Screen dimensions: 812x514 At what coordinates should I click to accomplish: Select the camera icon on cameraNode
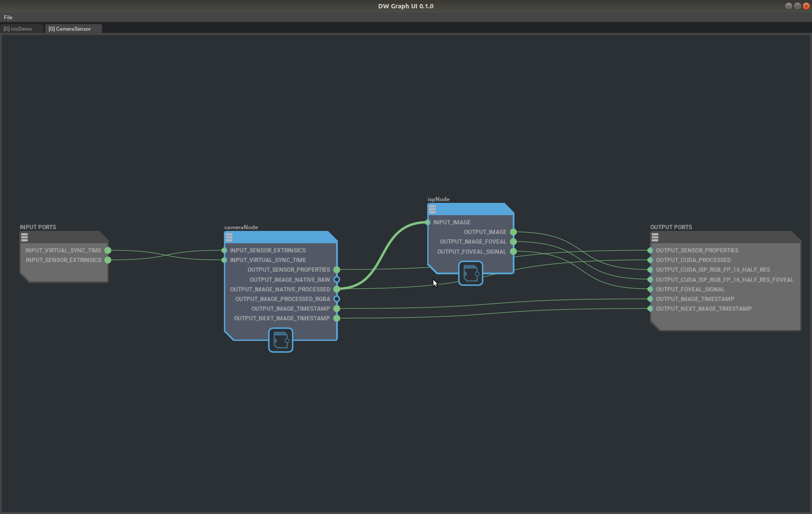[280, 340]
